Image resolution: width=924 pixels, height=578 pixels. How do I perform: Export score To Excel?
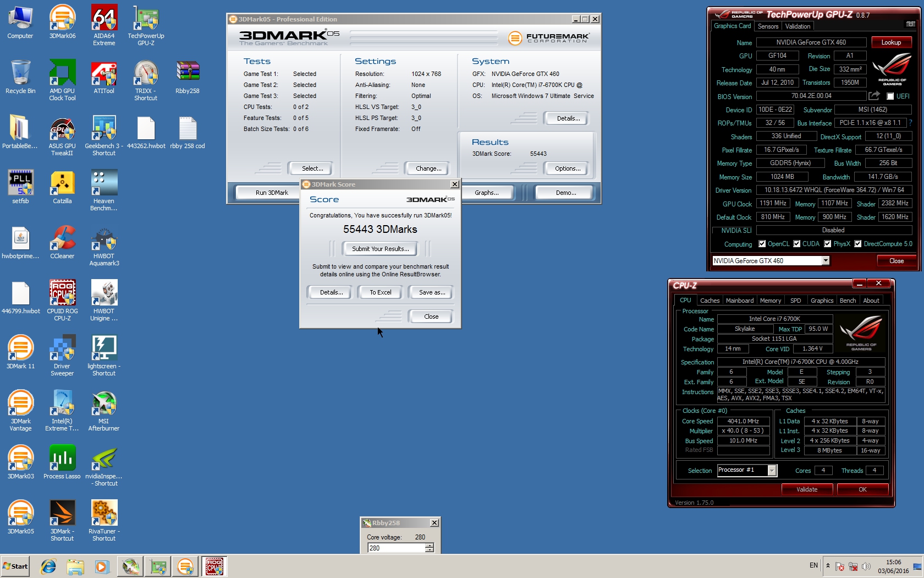click(380, 292)
